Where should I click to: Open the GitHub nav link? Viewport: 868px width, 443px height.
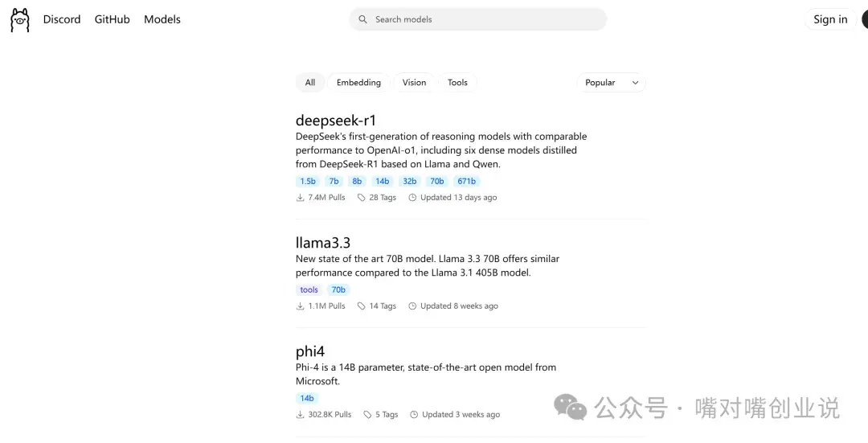(112, 19)
